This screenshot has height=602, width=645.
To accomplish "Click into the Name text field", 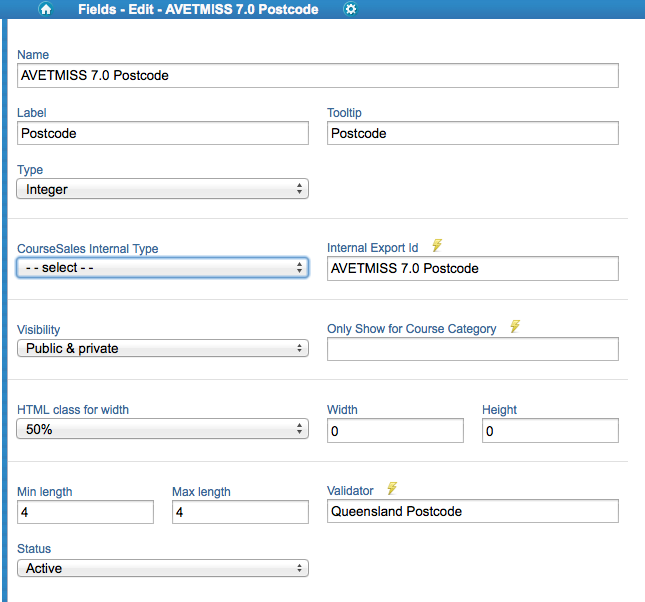I will tap(318, 76).
